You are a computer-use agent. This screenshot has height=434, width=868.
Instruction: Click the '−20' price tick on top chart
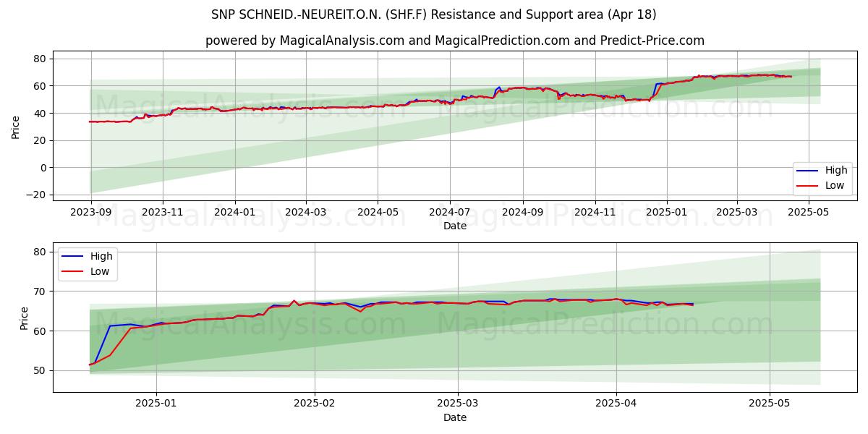tap(37, 195)
